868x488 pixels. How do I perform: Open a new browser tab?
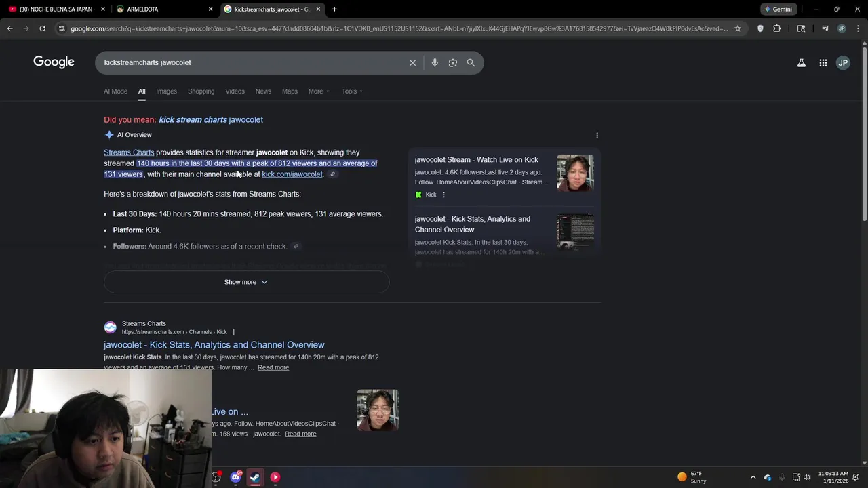click(334, 9)
